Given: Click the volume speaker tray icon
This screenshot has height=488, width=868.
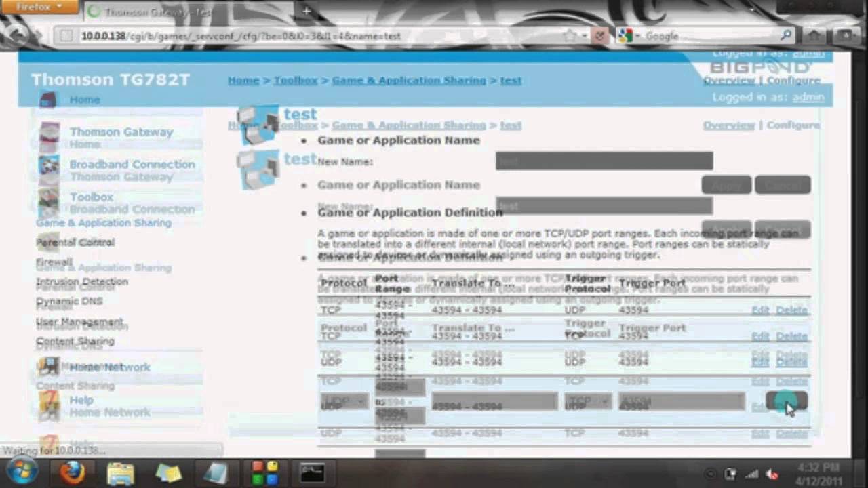Looking at the screenshot, I should click(x=772, y=474).
